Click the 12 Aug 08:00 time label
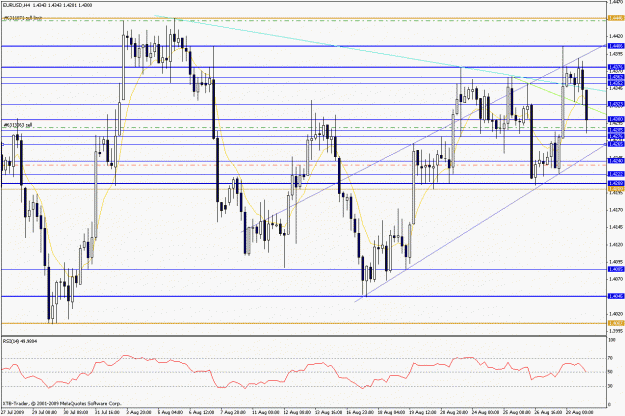The image size is (625, 416). [x=297, y=412]
